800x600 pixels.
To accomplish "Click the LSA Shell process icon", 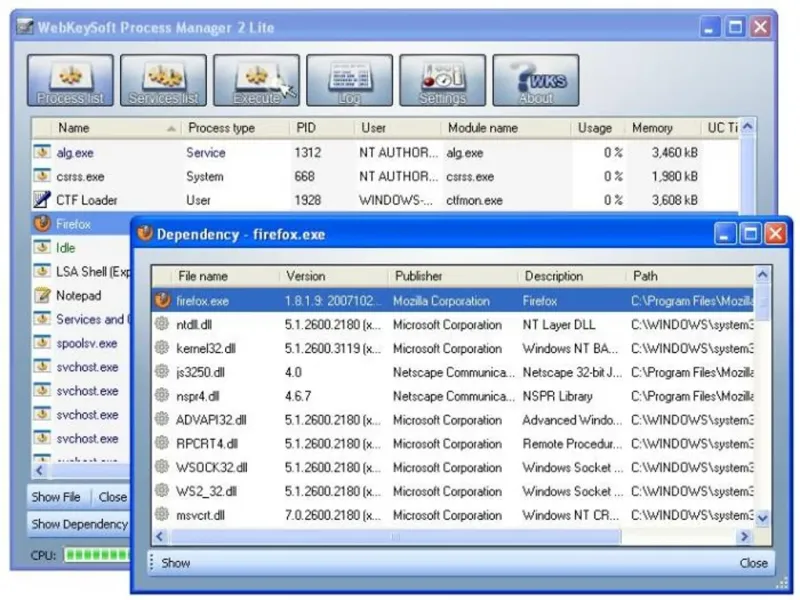I will point(42,271).
